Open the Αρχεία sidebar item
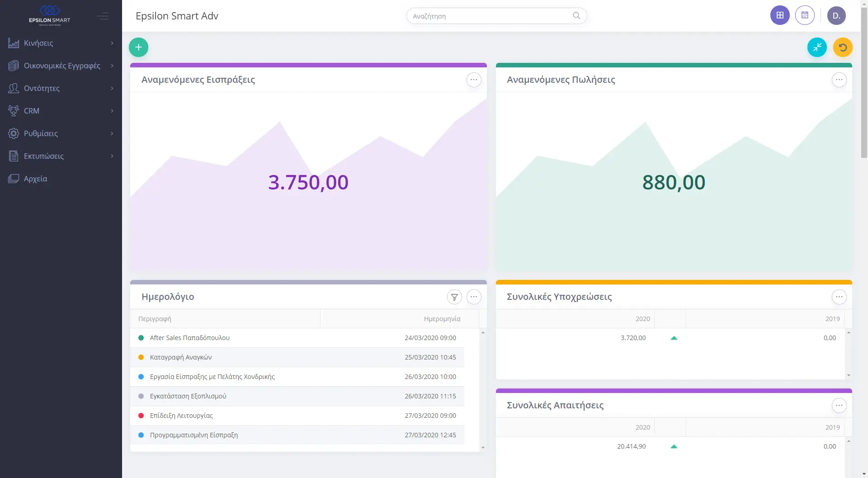868x478 pixels. pyautogui.click(x=35, y=179)
